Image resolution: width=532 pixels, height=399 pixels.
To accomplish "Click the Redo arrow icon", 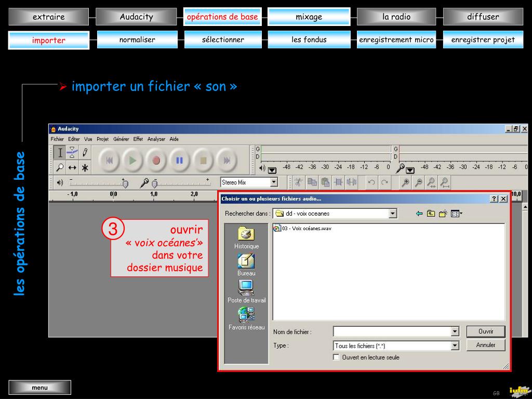I will [384, 182].
